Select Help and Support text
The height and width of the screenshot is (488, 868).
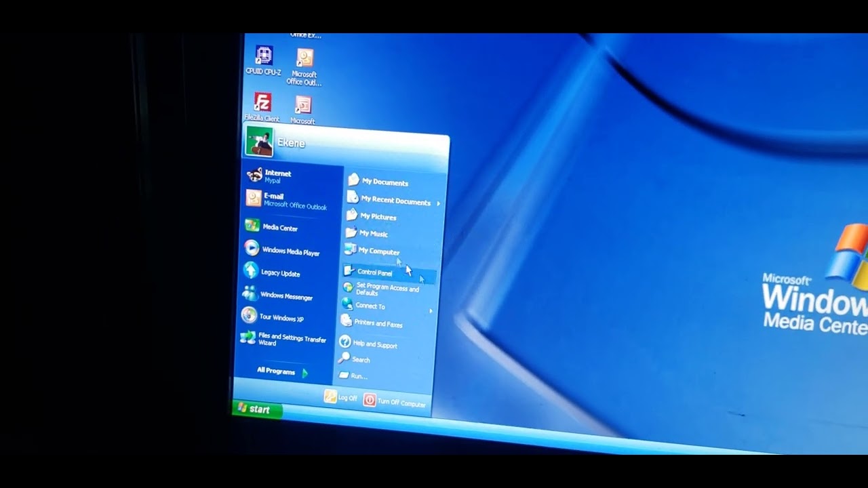click(375, 345)
